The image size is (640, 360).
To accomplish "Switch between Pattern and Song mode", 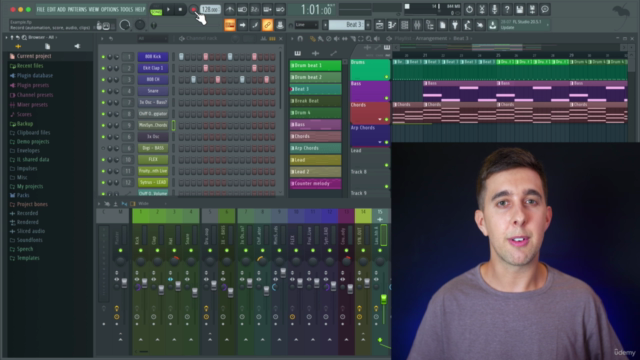I will click(156, 10).
